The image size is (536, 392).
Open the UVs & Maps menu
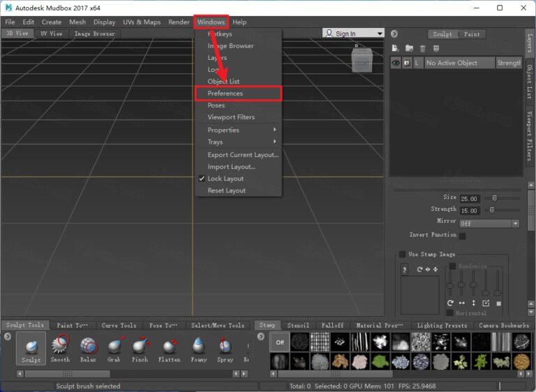142,22
